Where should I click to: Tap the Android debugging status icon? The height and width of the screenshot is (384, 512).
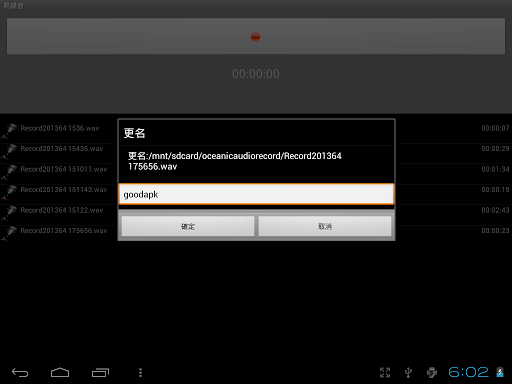(432, 372)
